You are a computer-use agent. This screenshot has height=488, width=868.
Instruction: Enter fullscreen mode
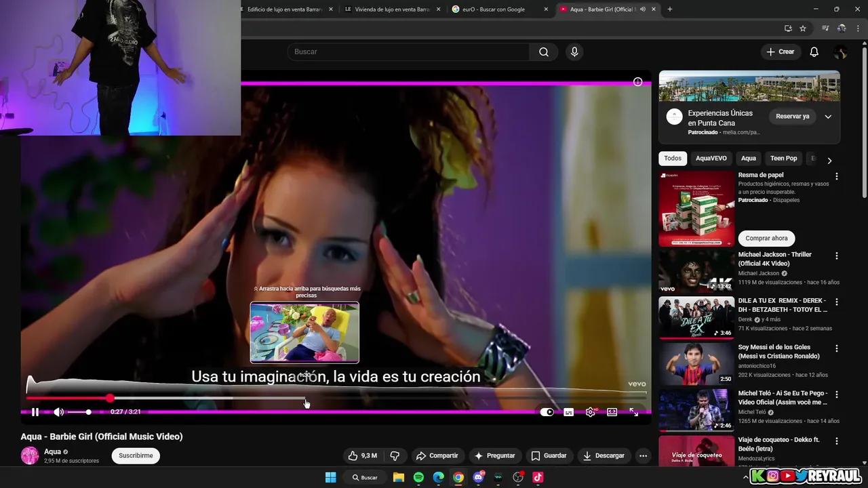[x=633, y=412]
